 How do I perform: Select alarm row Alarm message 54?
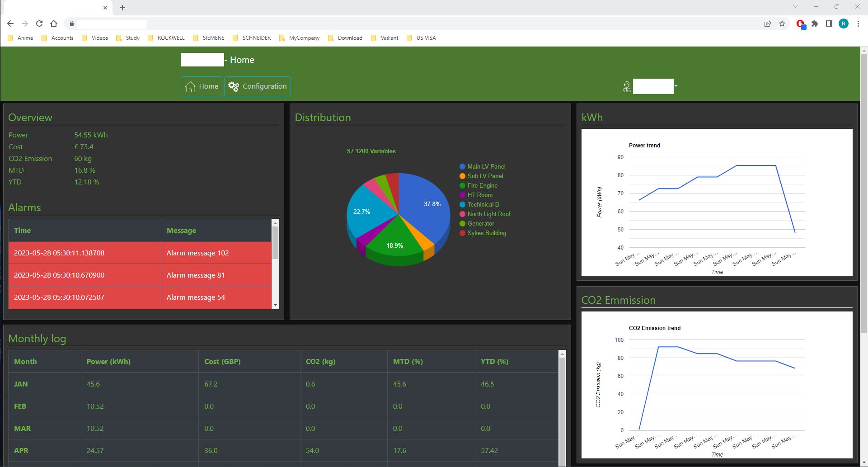click(140, 297)
